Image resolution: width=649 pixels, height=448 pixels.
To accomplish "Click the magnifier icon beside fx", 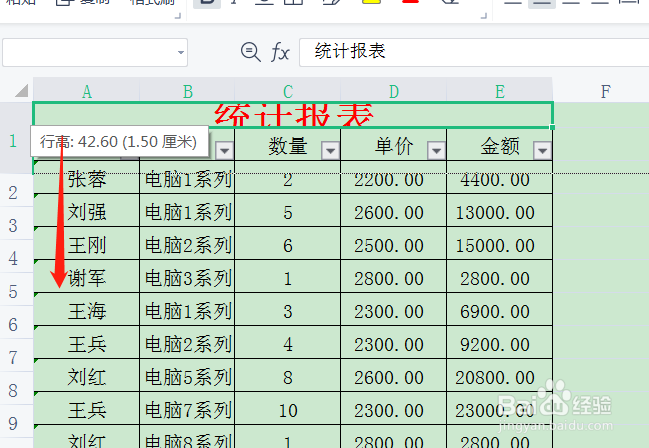I will point(250,52).
